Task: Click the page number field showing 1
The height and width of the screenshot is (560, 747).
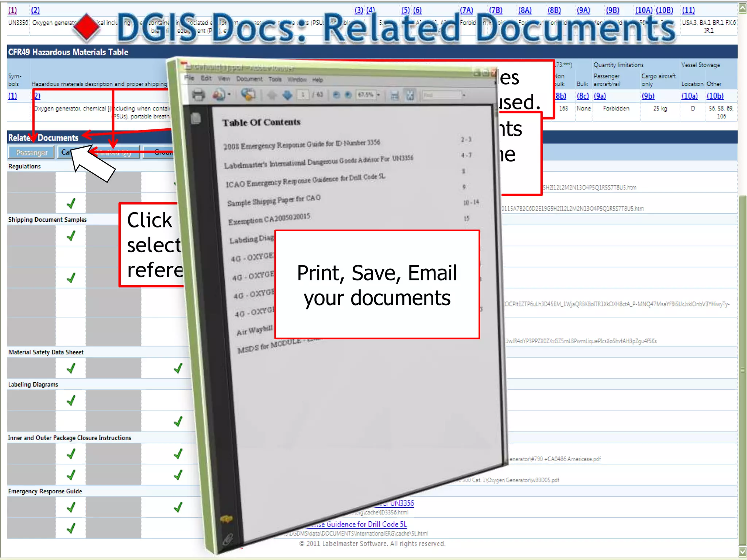Action: click(303, 95)
